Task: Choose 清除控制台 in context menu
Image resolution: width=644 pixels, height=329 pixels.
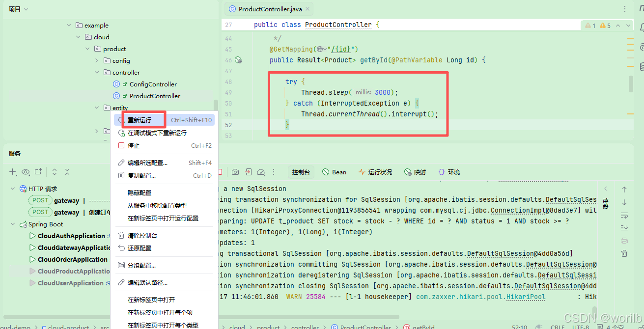Action: tap(164, 235)
